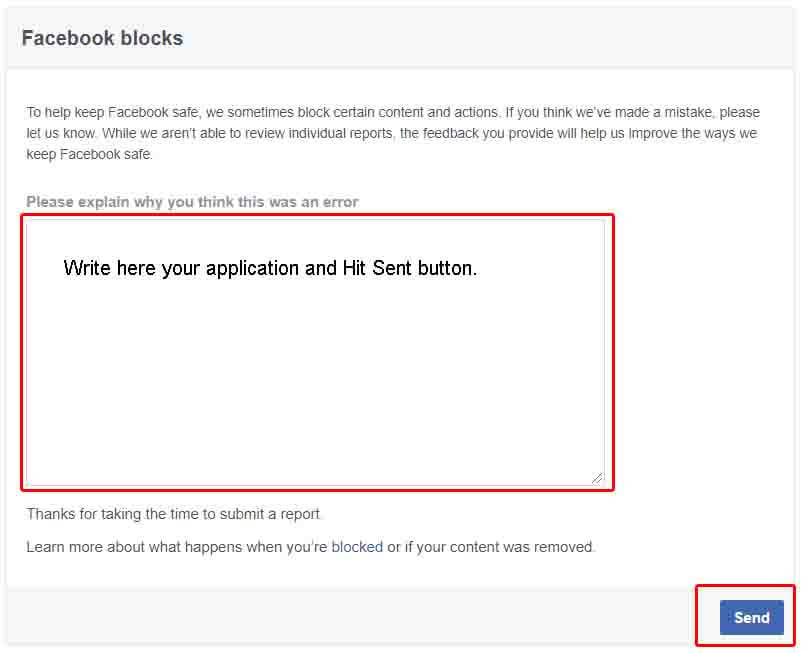
Task: Click the white area right of the text box
Action: point(700,350)
